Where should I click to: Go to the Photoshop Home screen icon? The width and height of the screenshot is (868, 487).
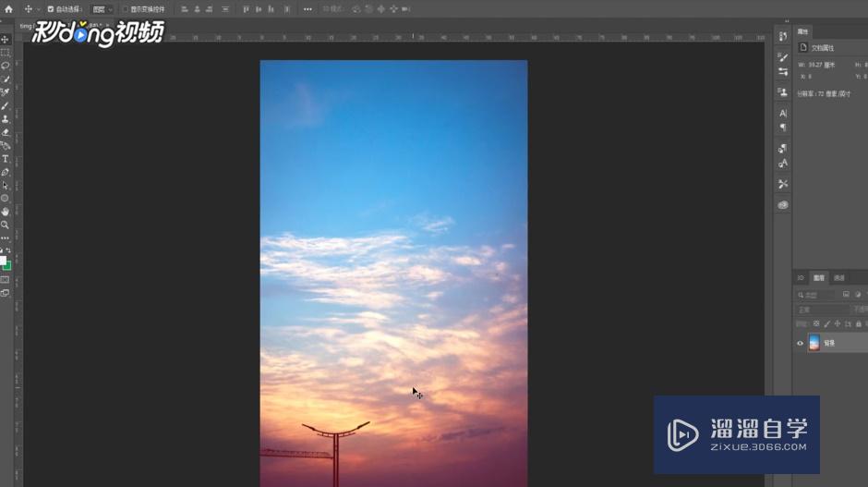tap(8, 9)
